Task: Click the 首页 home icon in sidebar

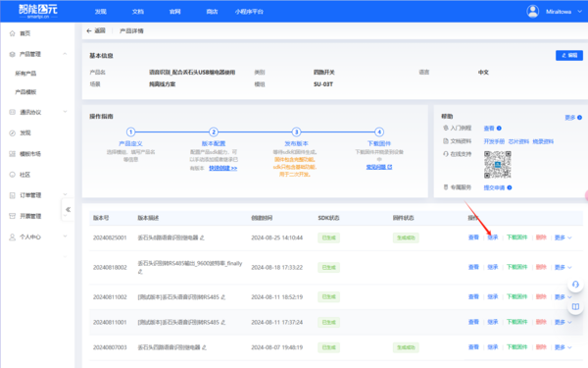Action: click(x=12, y=33)
